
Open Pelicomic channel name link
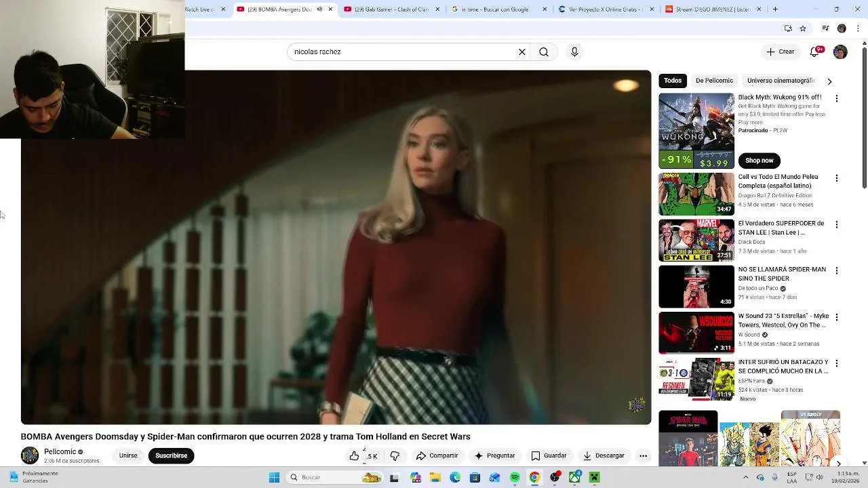(x=60, y=451)
